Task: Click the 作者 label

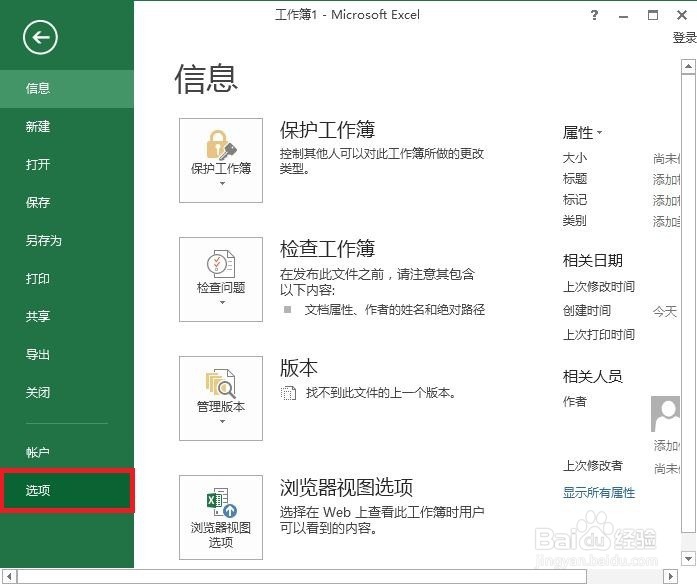Action: [x=575, y=401]
